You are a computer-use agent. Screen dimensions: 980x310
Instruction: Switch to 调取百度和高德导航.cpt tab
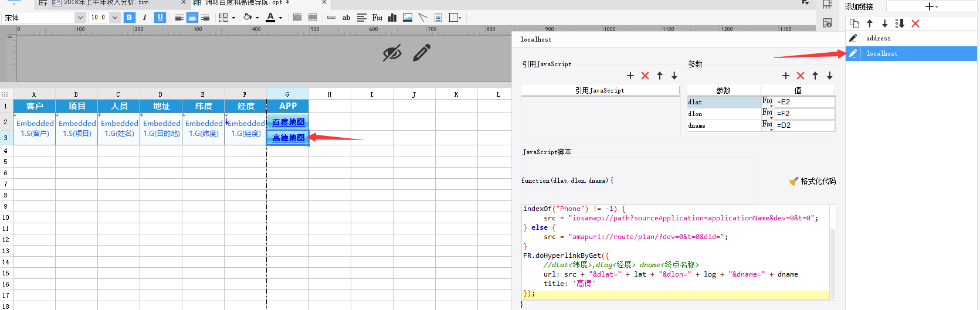pyautogui.click(x=246, y=3)
